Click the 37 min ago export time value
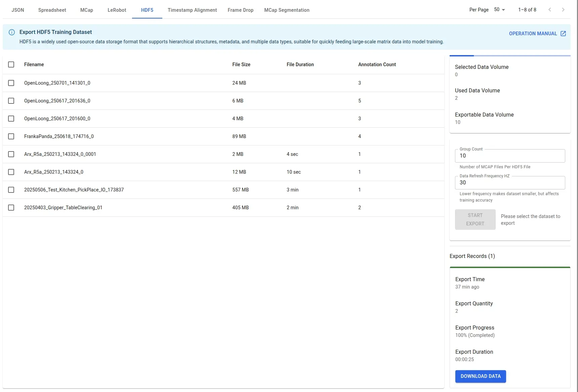This screenshot has width=578, height=392. click(x=467, y=287)
